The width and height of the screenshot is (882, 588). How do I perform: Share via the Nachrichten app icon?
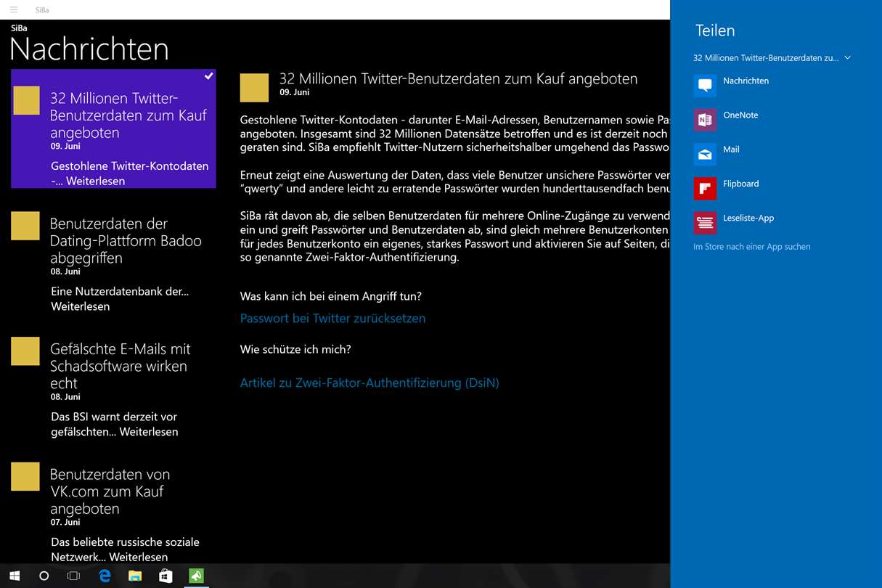pos(705,85)
